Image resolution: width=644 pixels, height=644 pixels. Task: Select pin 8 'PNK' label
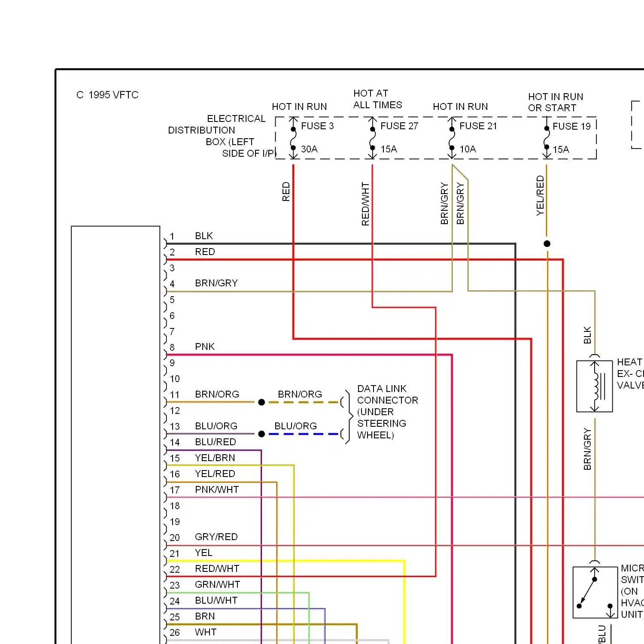click(205, 346)
